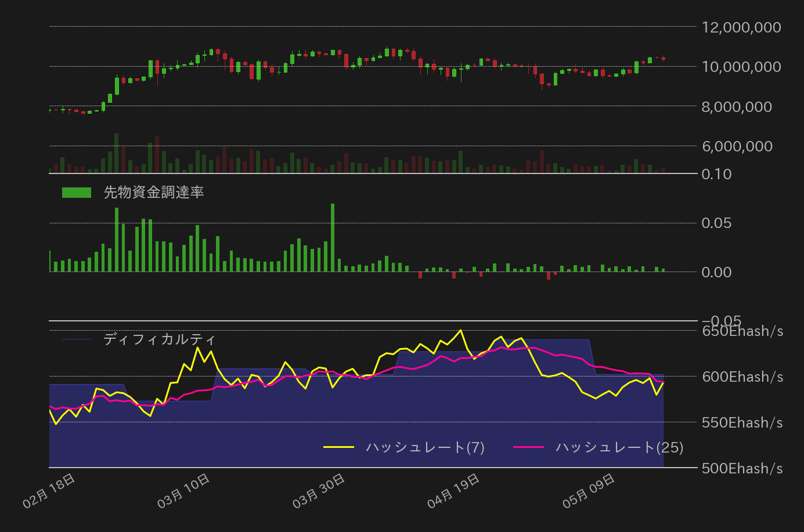Click the yellow hashrate peak near 04月 19日
The width and height of the screenshot is (804, 532).
point(462,331)
